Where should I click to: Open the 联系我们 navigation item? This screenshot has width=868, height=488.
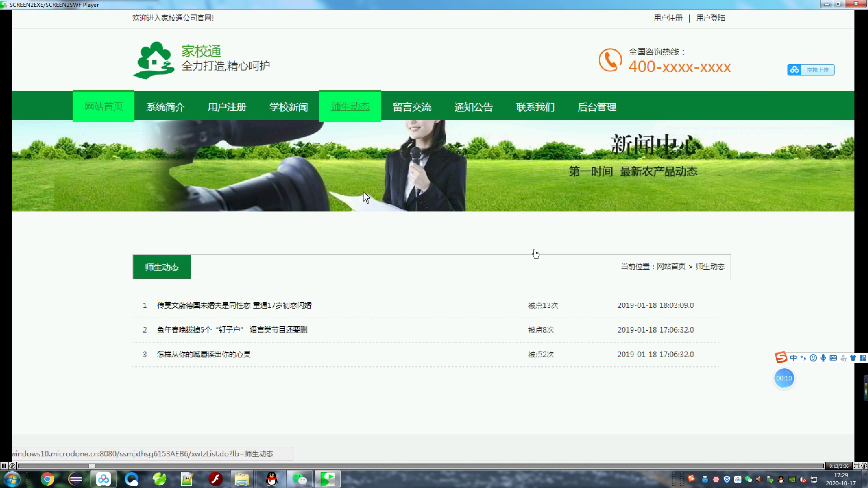(535, 107)
